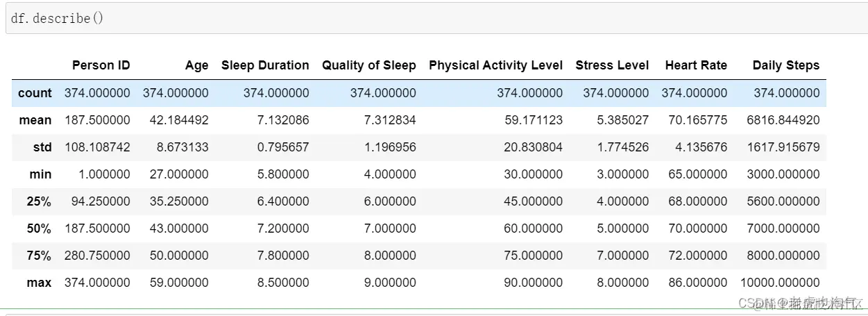Select the Daily Steps column header
Screen dimensions: 868x316
pos(785,65)
